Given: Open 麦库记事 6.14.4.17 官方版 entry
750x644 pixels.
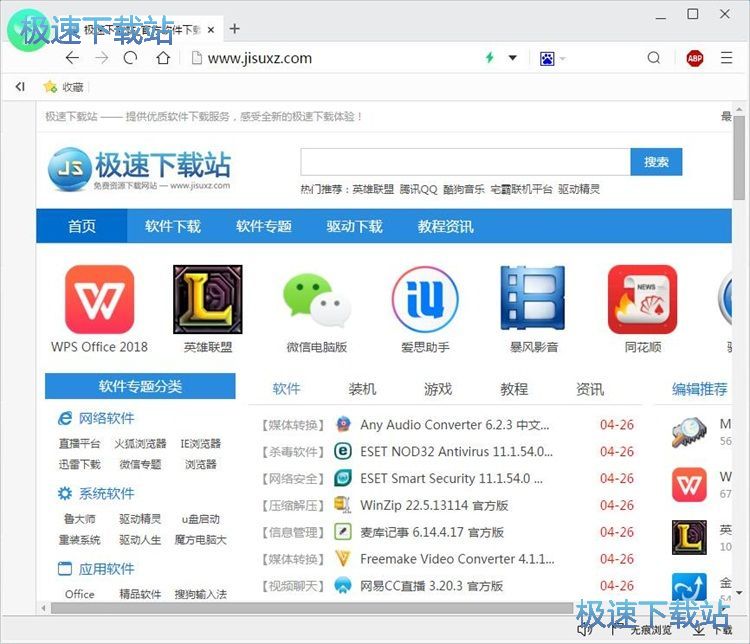Looking at the screenshot, I should tap(431, 532).
